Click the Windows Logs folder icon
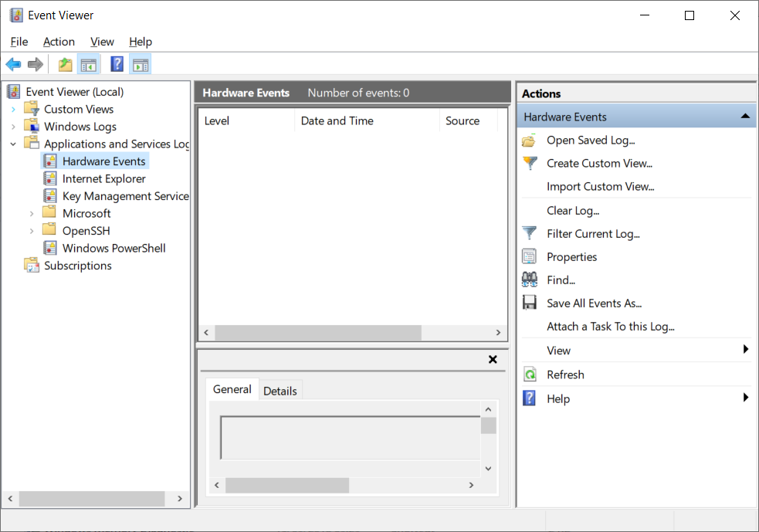759x532 pixels. point(32,126)
